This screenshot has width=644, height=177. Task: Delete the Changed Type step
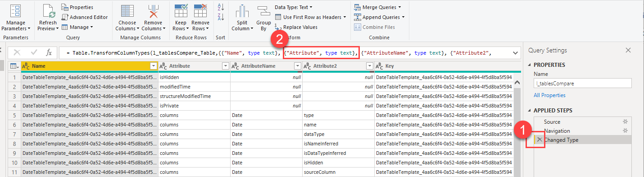540,140
